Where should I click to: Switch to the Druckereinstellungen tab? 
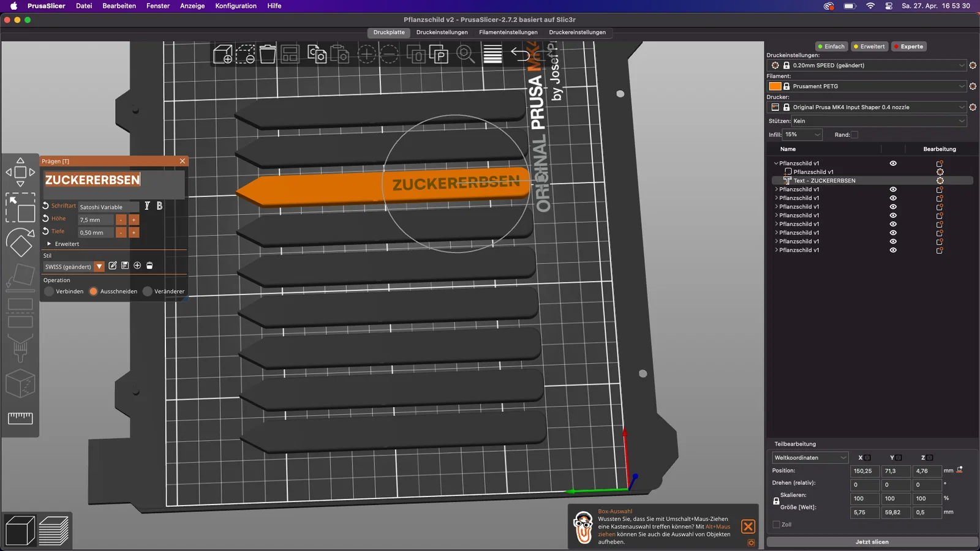tap(578, 32)
